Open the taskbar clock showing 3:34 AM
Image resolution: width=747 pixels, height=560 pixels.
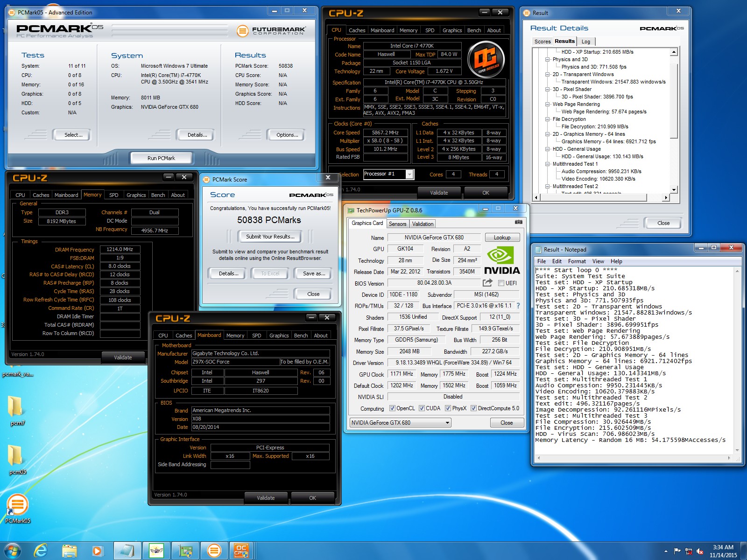(x=723, y=551)
